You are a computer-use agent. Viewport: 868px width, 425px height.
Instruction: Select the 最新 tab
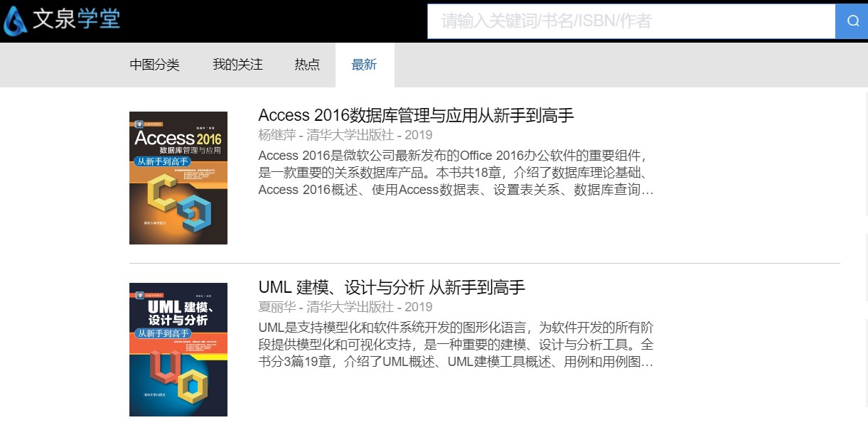coord(364,65)
